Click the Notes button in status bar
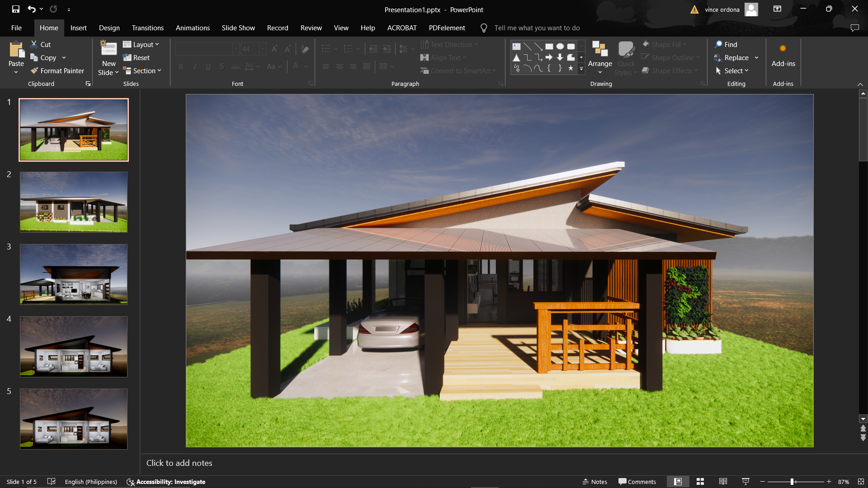The image size is (868, 488). [594, 482]
